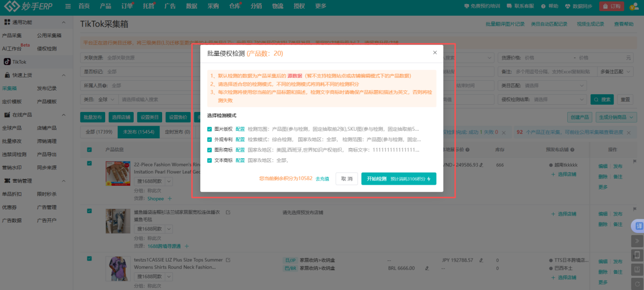The height and width of the screenshot is (290, 644).
Task: Click the TikTok icon in the sidebar
Action: [x=8, y=62]
